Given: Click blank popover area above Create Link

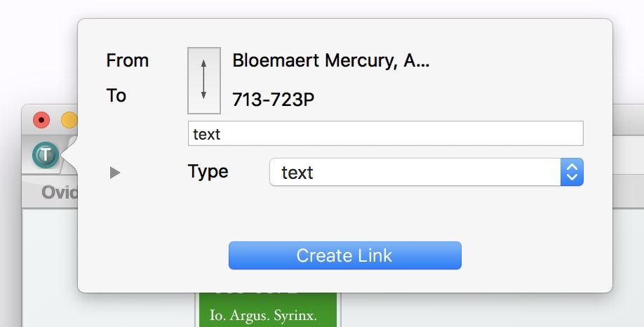Looking at the screenshot, I should [344, 215].
